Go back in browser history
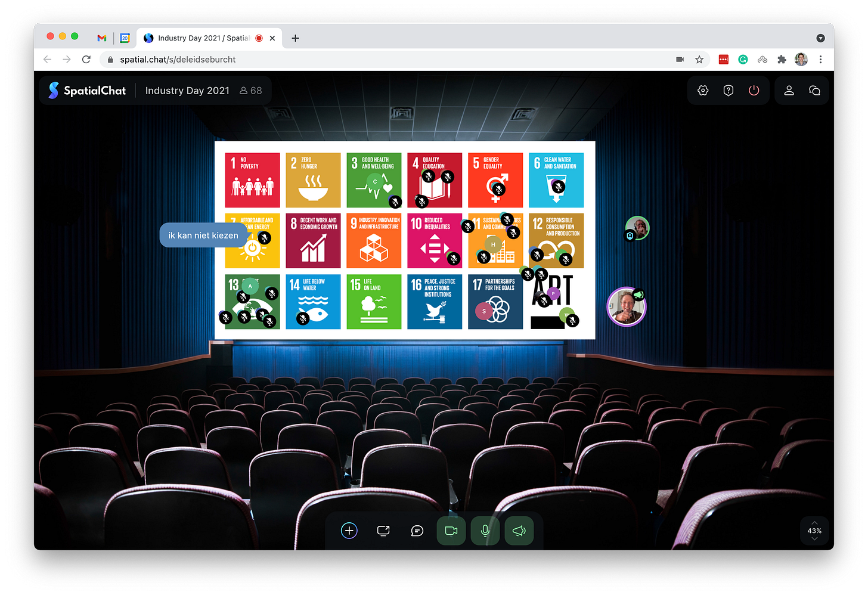The height and width of the screenshot is (595, 868). (48, 60)
